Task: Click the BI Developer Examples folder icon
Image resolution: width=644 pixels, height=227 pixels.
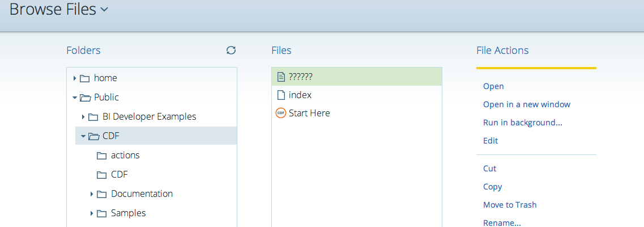Action: coord(93,117)
